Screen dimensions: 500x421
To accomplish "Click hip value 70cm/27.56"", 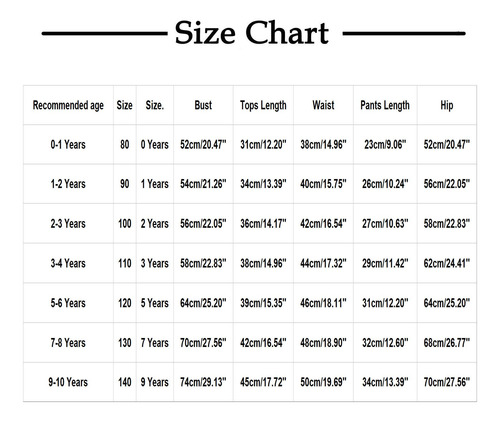I will click(447, 382).
